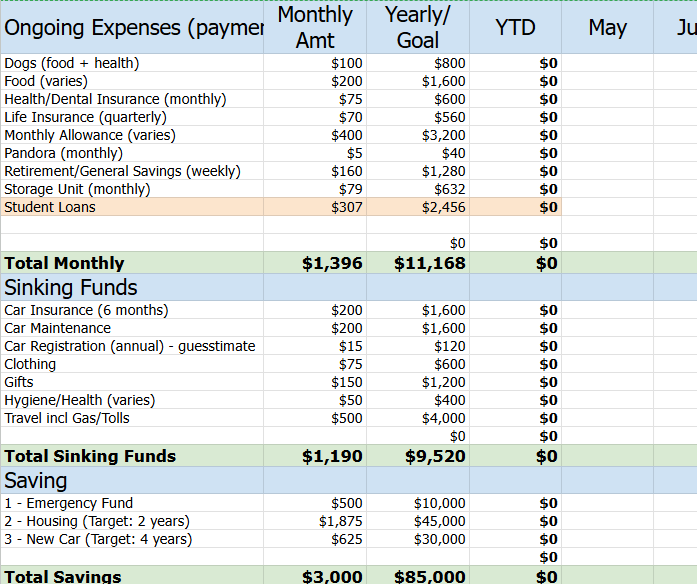The image size is (697, 584).
Task: Select the Pandora (monthly) cell
Action: (64, 153)
